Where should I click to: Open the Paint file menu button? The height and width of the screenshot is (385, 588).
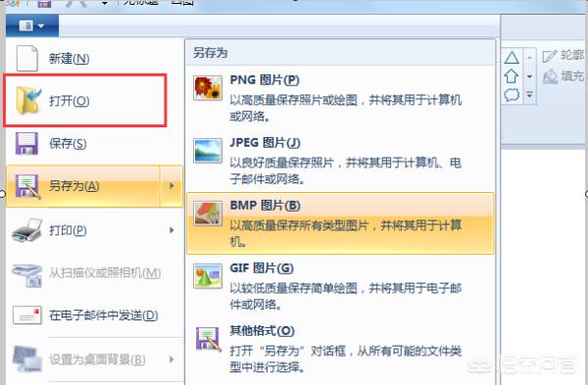(x=32, y=25)
